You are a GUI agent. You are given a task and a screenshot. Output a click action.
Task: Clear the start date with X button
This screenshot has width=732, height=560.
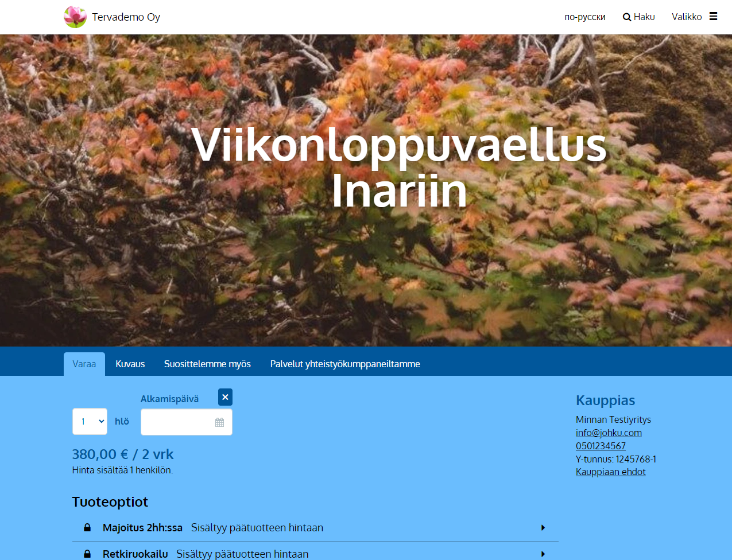225,397
